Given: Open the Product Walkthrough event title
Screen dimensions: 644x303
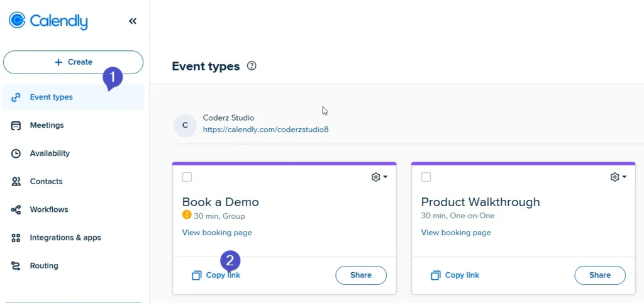Looking at the screenshot, I should click(x=480, y=202).
